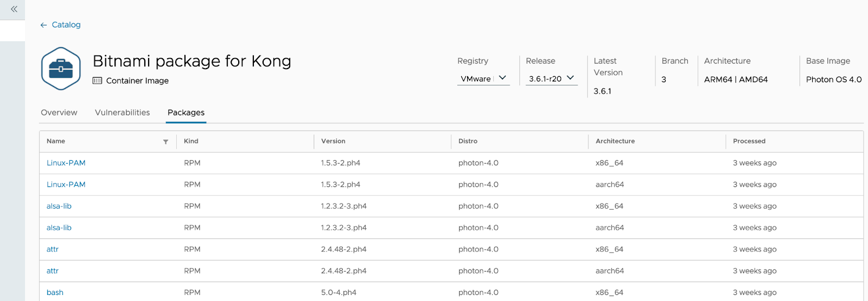The width and height of the screenshot is (868, 301).
Task: Click version 5.0-4.ph4 in bash row
Action: [x=339, y=292]
